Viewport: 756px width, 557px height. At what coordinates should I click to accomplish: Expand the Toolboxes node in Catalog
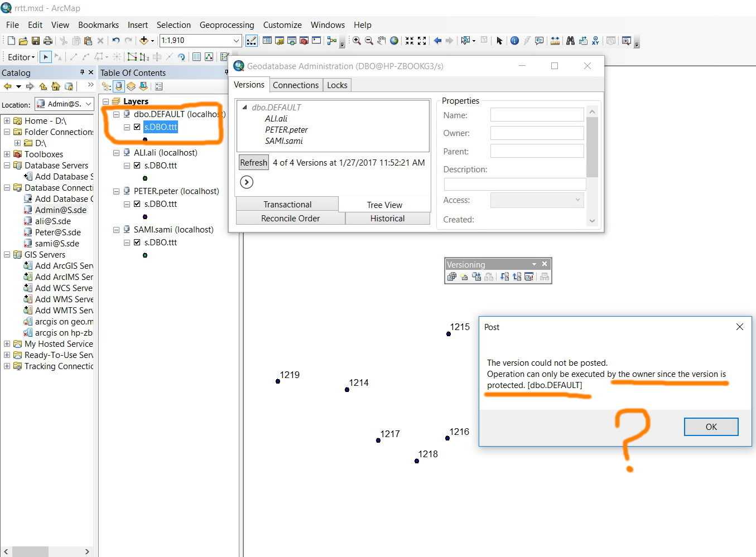[x=7, y=154]
